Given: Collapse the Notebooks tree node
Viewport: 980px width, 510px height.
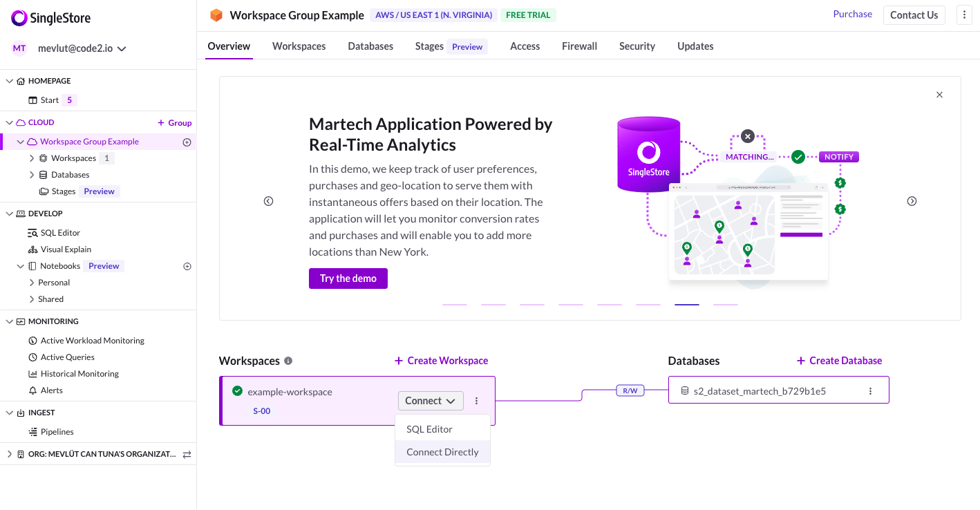Looking at the screenshot, I should pyautogui.click(x=21, y=266).
